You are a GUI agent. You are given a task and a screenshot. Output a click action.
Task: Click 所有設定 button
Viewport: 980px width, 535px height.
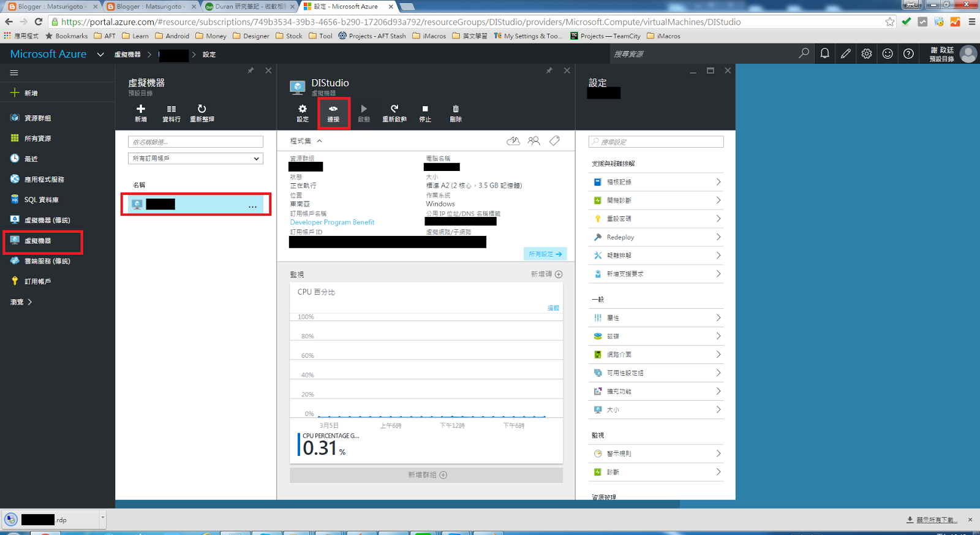coord(545,254)
